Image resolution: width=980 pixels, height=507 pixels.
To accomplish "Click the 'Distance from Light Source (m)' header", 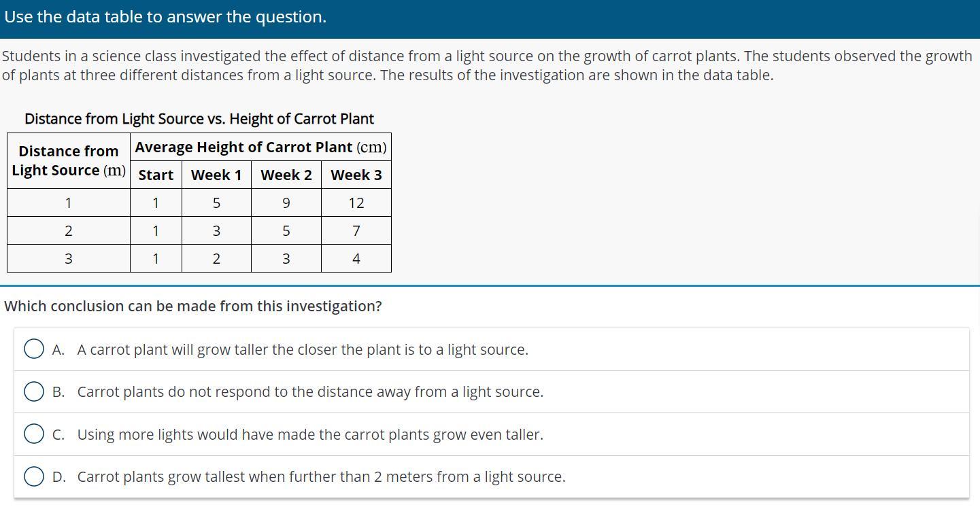I will pyautogui.click(x=69, y=160).
